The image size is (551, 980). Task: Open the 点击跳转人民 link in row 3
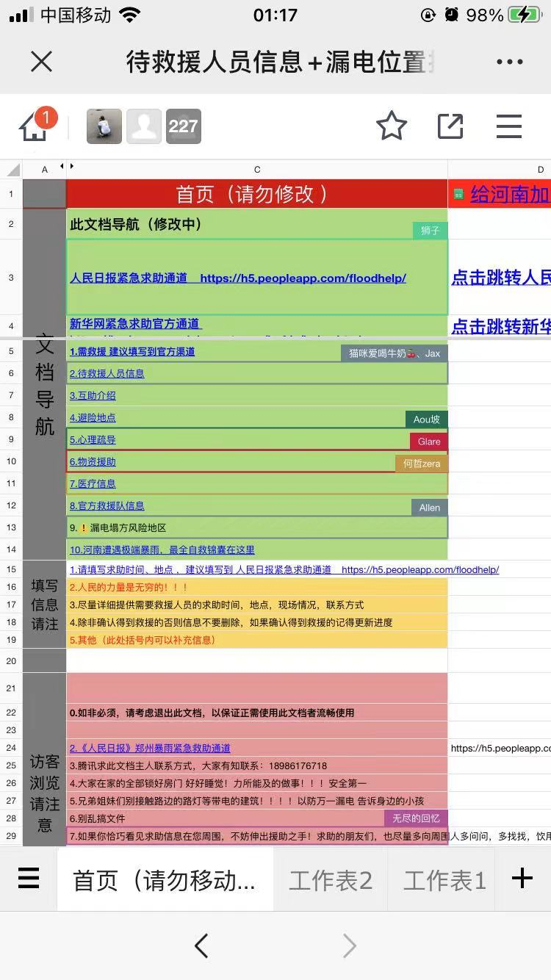tap(501, 277)
